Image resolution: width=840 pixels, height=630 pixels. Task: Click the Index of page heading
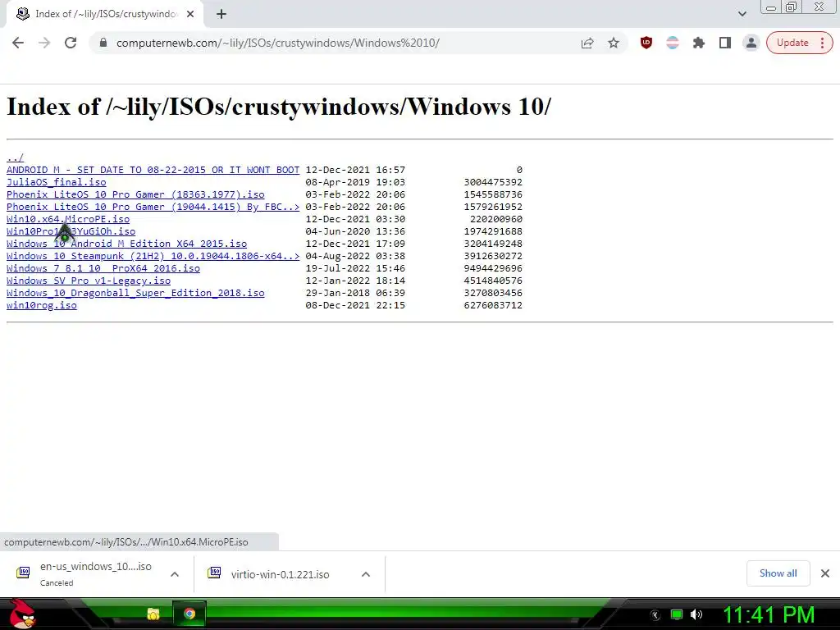[279, 107]
